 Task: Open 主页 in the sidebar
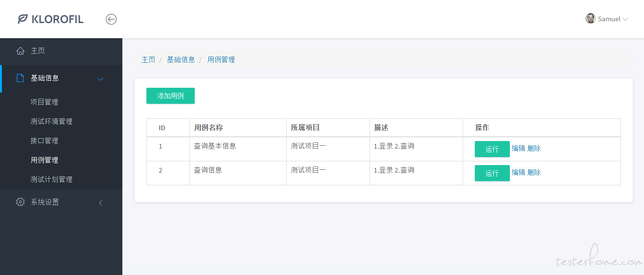point(38,51)
